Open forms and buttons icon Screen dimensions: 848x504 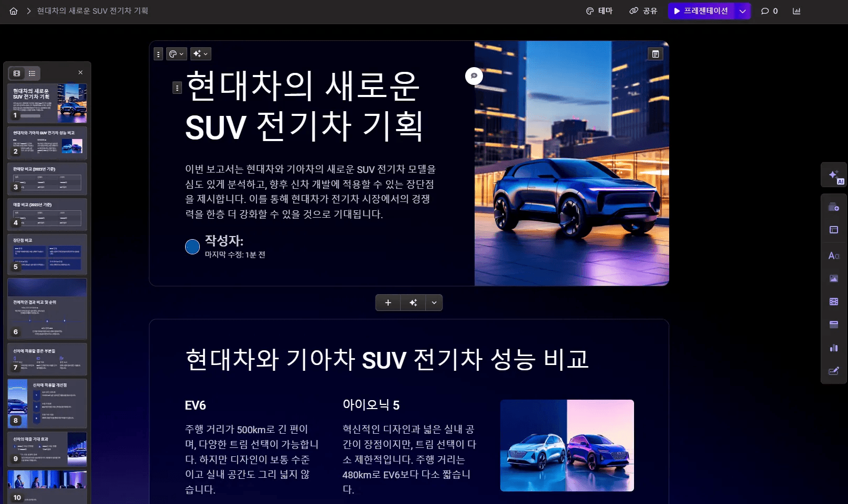(834, 371)
